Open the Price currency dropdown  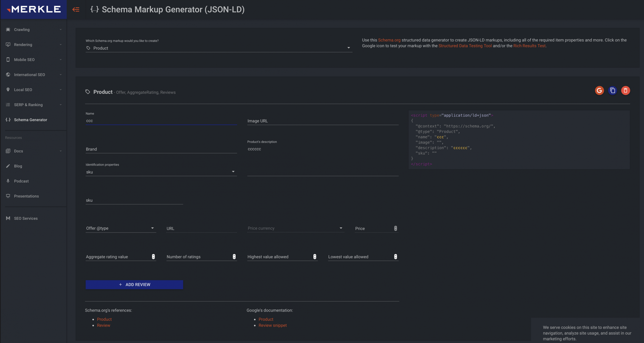295,228
